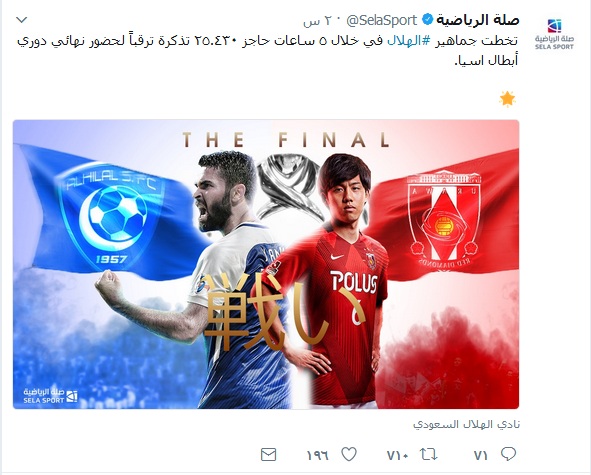Click the star emoji in the tweet
This screenshot has height=475, width=591.
(507, 99)
